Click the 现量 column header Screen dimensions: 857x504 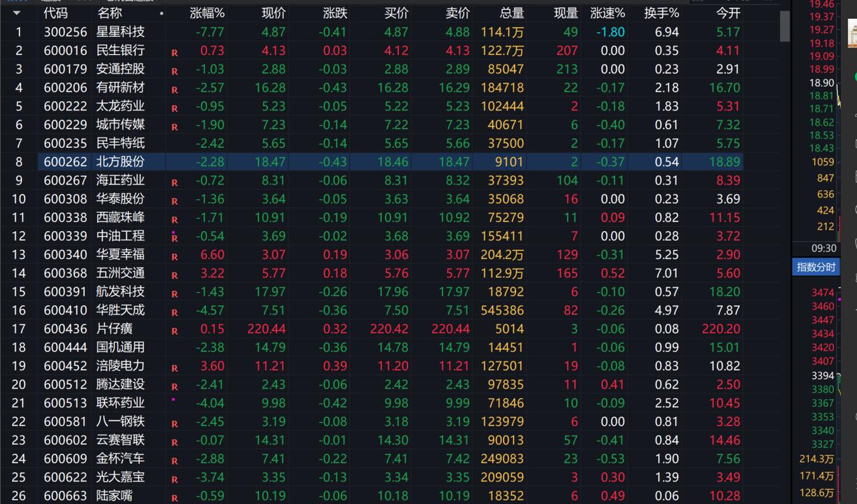(x=566, y=13)
